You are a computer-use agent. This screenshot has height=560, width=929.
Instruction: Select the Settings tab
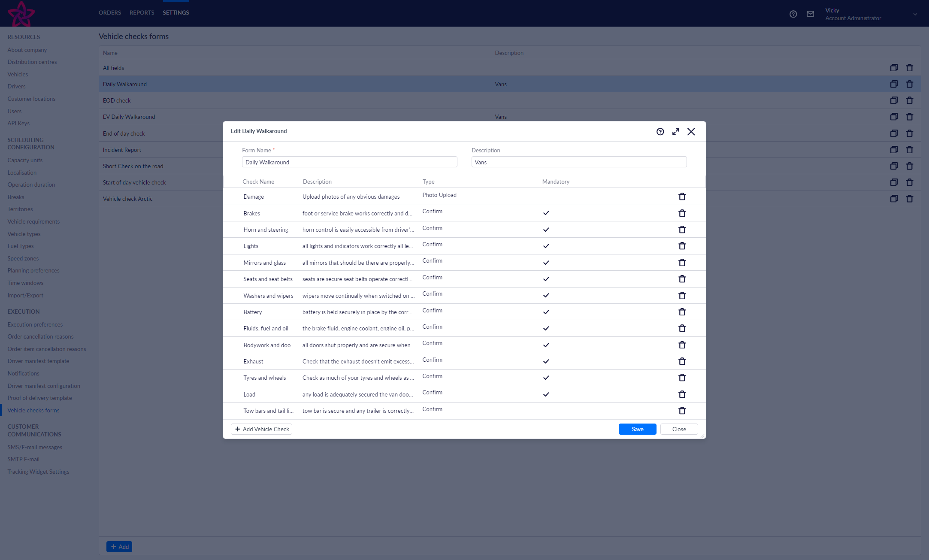[x=176, y=13]
